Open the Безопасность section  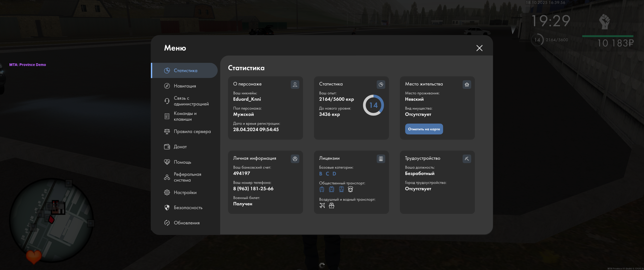click(188, 208)
